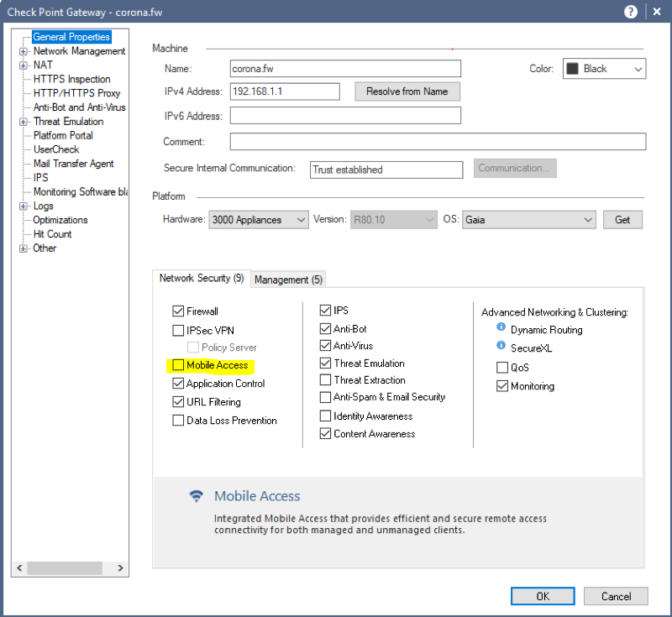
Task: Confirm with the OK button
Action: click(x=543, y=596)
